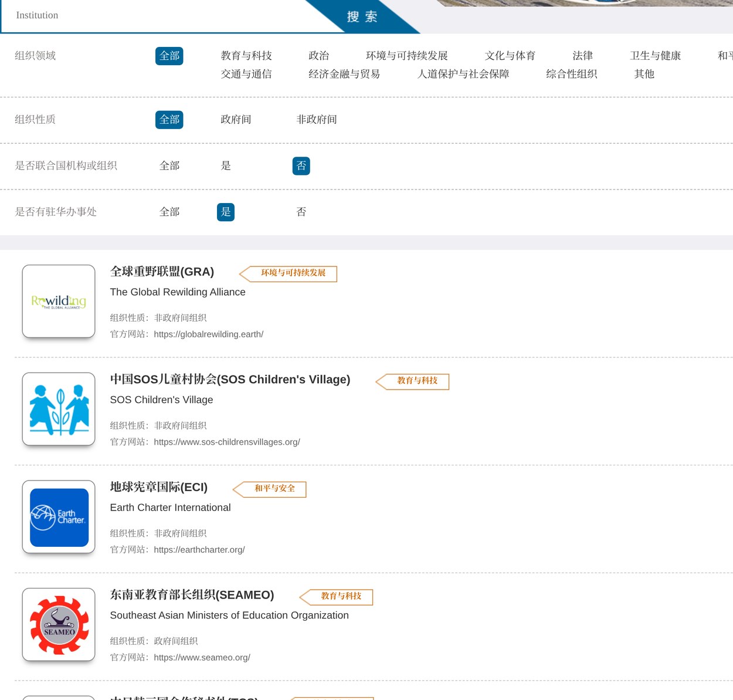
Task: Select 是 in 是否联合国机构或组织 row
Action: point(226,166)
